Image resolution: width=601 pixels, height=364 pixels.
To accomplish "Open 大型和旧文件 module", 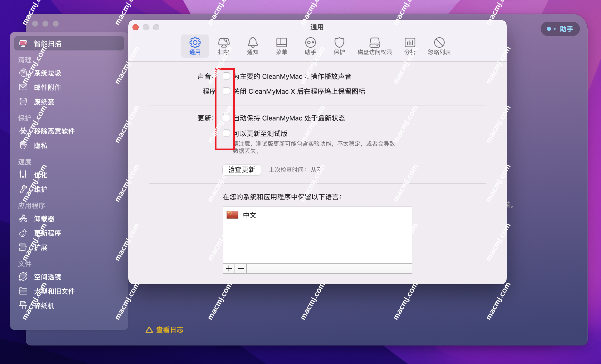I will pos(69,291).
